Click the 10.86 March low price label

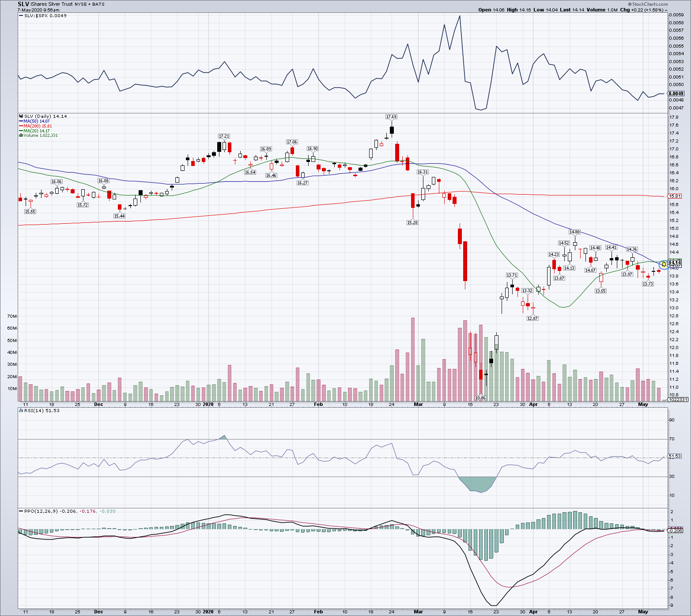pos(480,398)
